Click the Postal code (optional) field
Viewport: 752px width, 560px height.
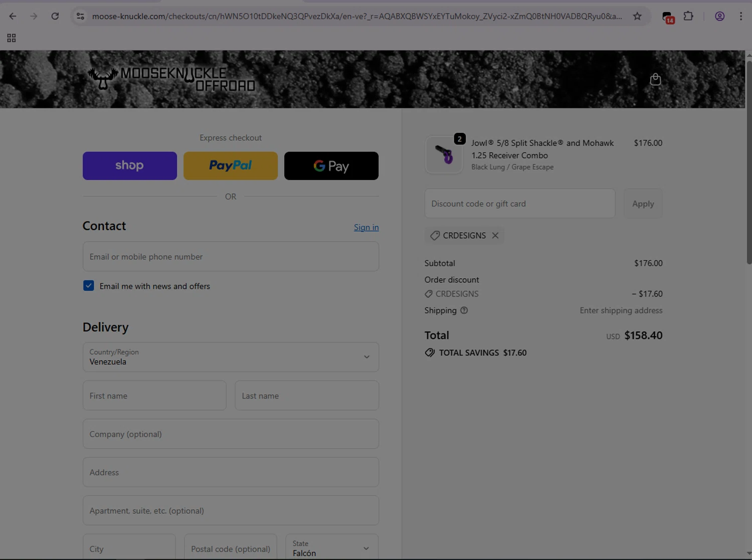click(x=231, y=548)
